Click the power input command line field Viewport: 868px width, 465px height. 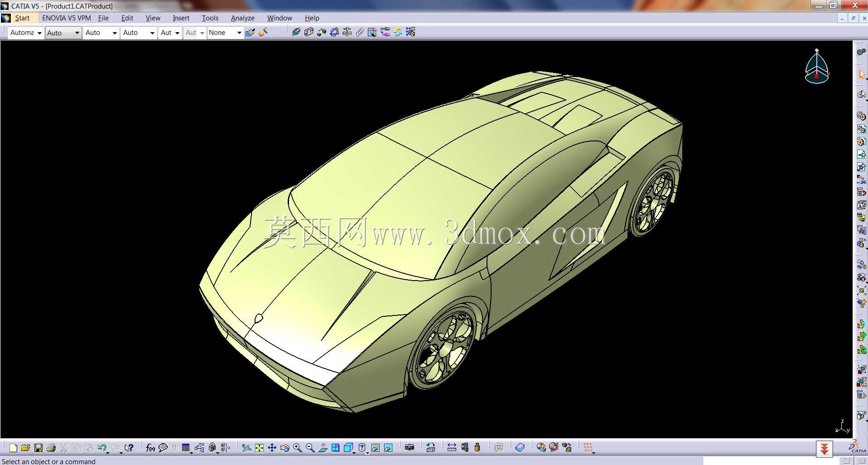tap(770, 461)
